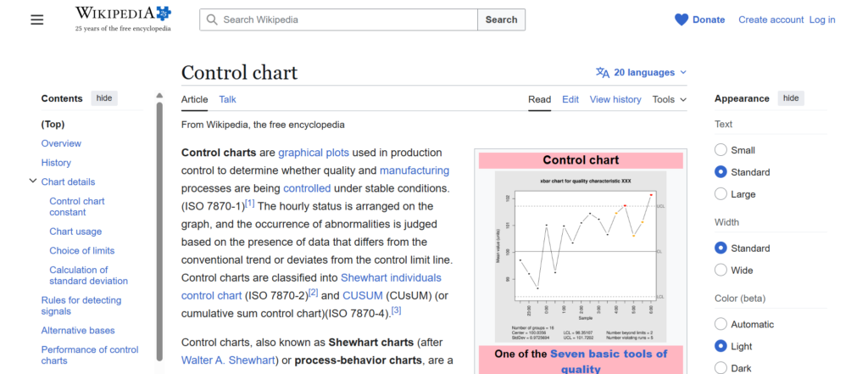Viewport: 868px width, 374px height.
Task: Hide the Appearance panel
Action: tap(791, 98)
